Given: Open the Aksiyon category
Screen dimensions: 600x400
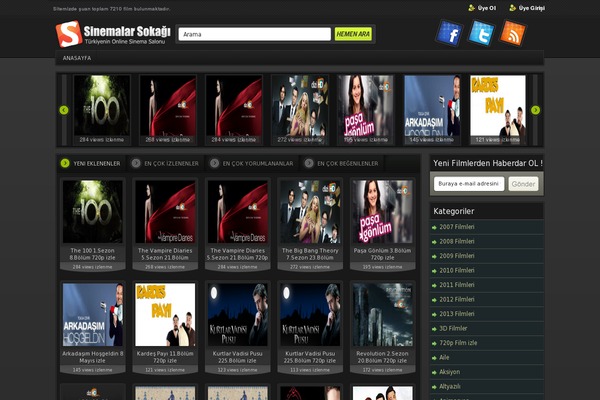Looking at the screenshot, I should (x=450, y=372).
